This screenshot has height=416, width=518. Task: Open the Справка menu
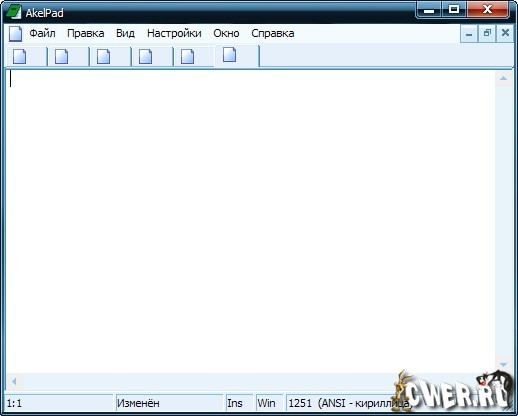tap(273, 33)
